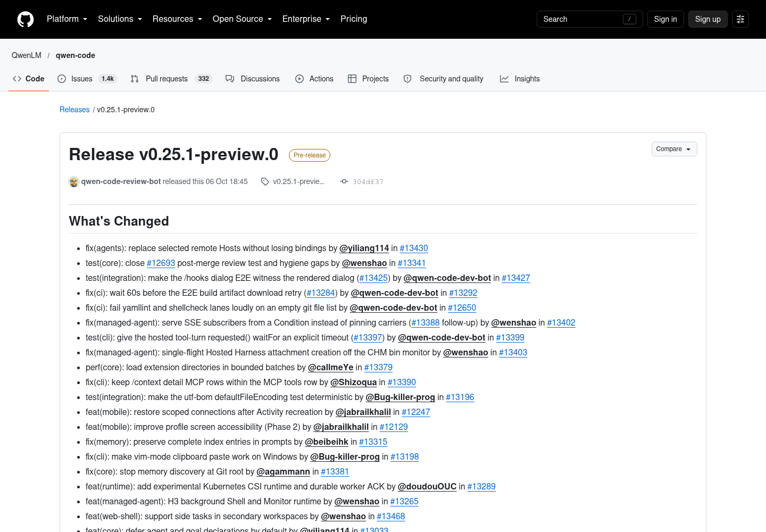Expand the Platform menu
The height and width of the screenshot is (532, 766).
click(x=67, y=19)
